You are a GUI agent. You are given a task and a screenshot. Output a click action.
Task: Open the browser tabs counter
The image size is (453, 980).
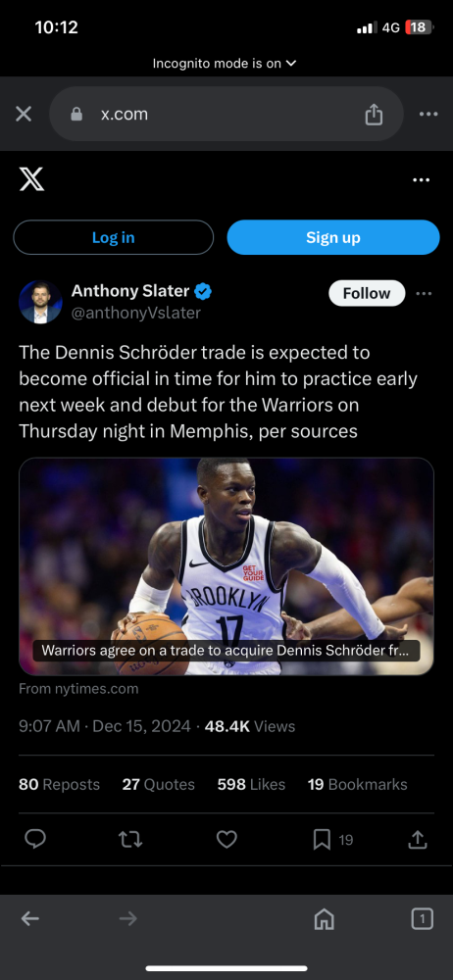[x=423, y=918]
